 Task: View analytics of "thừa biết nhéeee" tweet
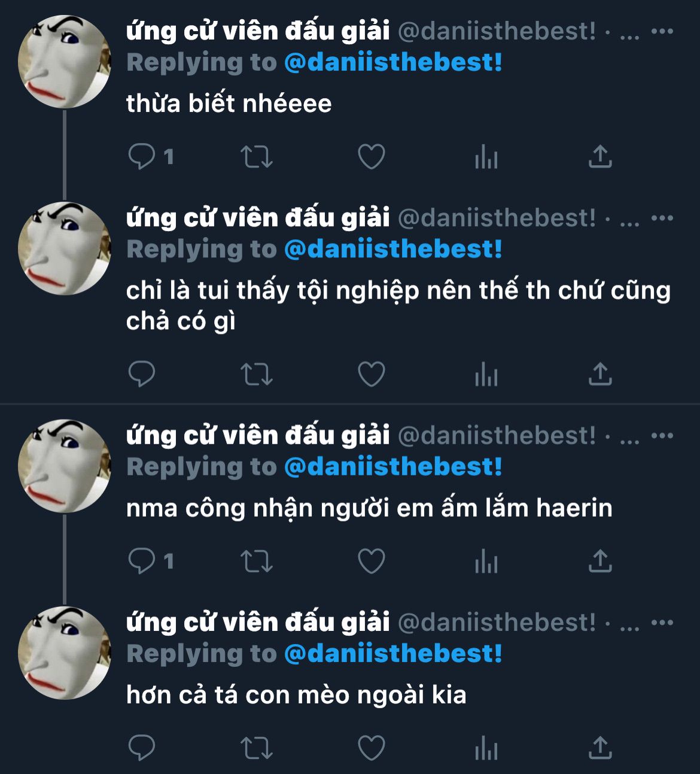[486, 157]
